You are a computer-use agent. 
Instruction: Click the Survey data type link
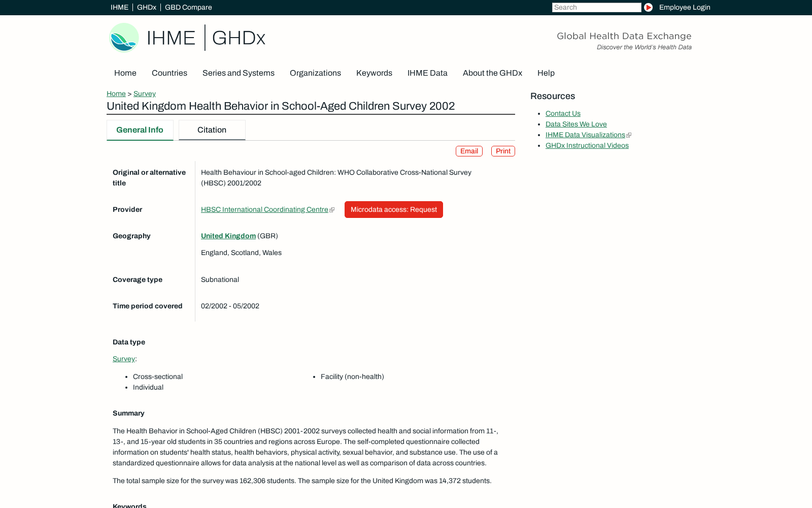tap(124, 359)
